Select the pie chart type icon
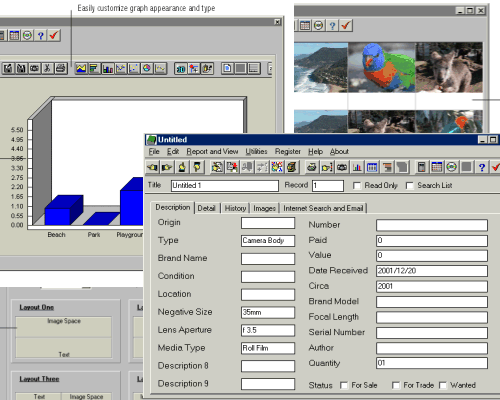The image size is (500, 400). tap(147, 68)
